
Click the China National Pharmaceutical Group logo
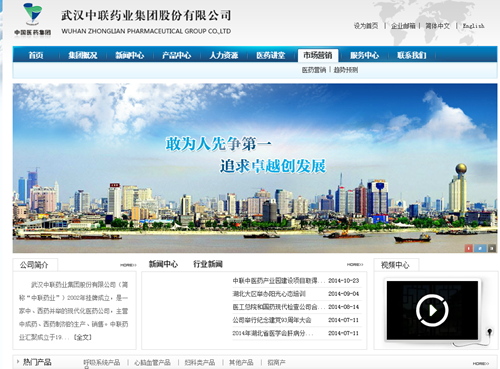33,19
